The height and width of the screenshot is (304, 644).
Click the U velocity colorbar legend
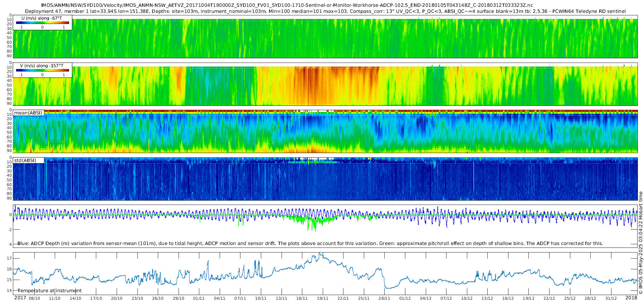tap(42, 23)
